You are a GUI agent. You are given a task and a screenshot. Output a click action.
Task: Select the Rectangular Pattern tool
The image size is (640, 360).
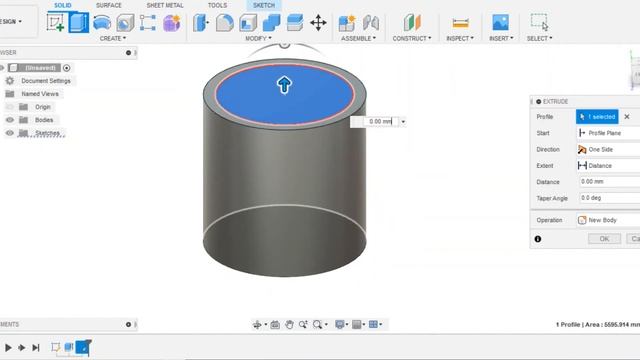[148, 22]
